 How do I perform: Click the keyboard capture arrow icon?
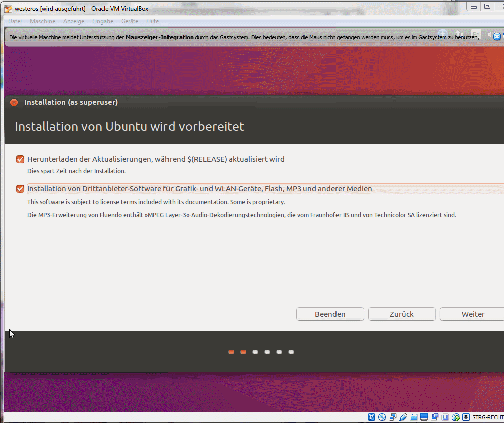click(x=466, y=417)
